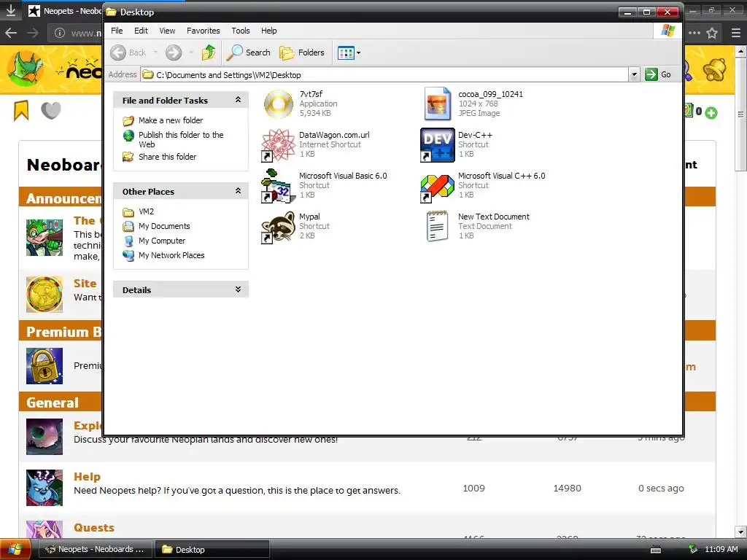Collapse the Other Places panel

[x=238, y=191]
